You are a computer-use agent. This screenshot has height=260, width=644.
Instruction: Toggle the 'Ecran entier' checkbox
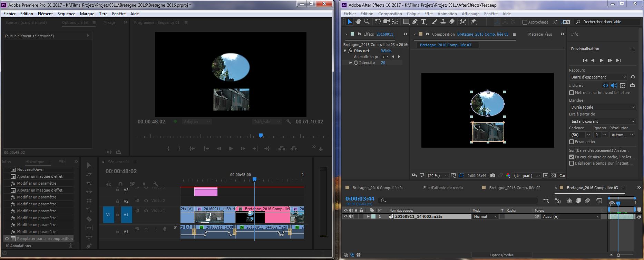(572, 142)
